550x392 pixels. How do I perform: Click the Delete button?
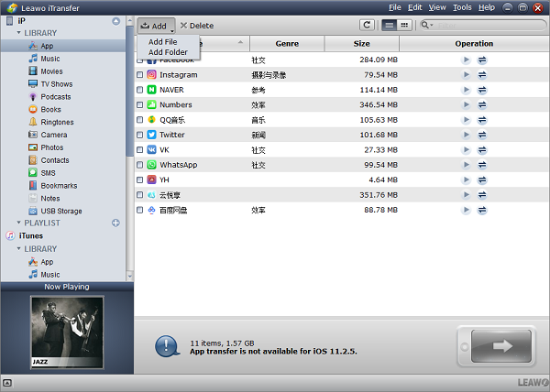(197, 26)
